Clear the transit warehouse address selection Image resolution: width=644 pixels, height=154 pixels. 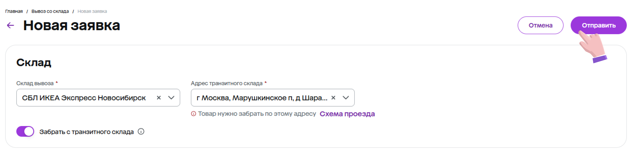(333, 98)
